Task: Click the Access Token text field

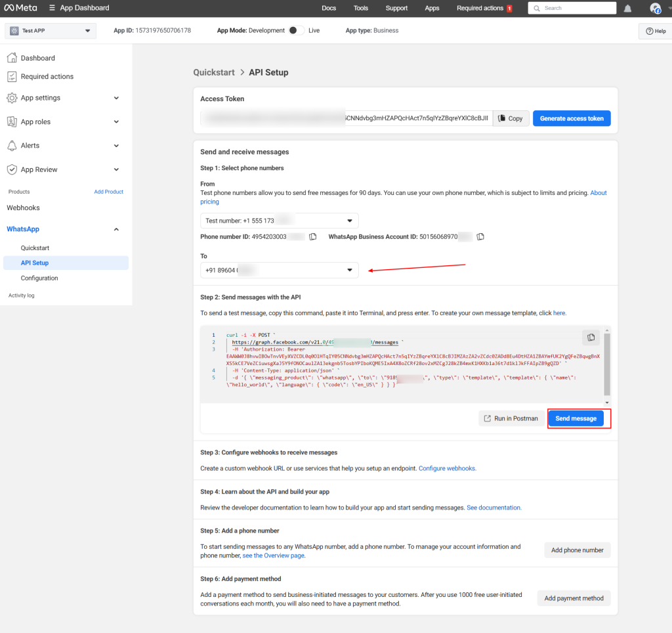Action: tap(346, 118)
